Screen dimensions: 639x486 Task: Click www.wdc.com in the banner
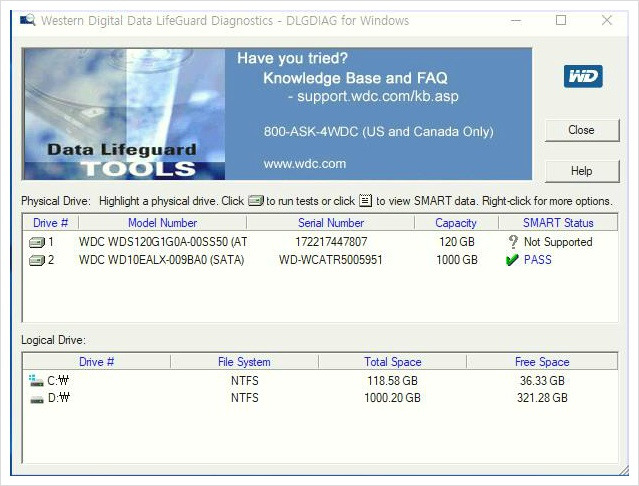pyautogui.click(x=304, y=164)
